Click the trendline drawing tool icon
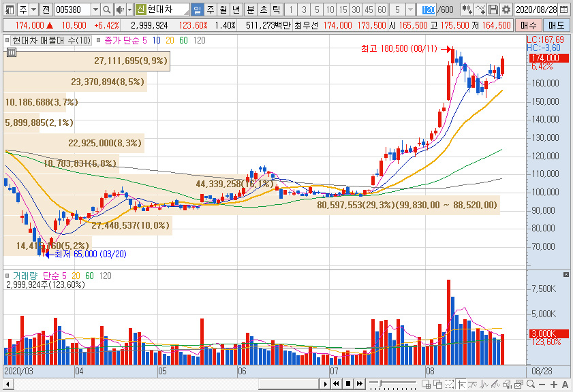This screenshot has height=392, width=573. [x=495, y=384]
